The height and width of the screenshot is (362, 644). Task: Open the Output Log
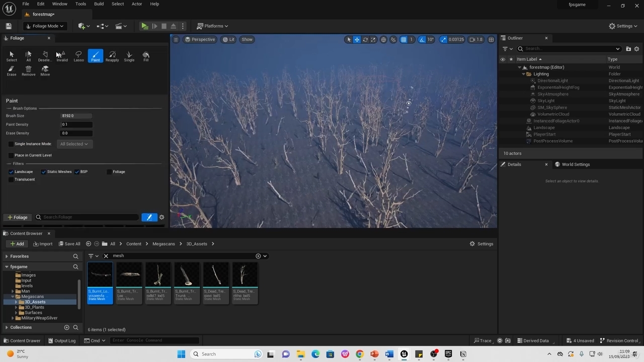pos(62,341)
